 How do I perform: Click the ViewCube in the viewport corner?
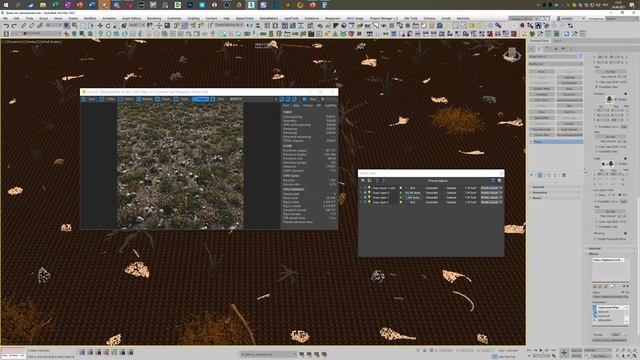coord(511,55)
